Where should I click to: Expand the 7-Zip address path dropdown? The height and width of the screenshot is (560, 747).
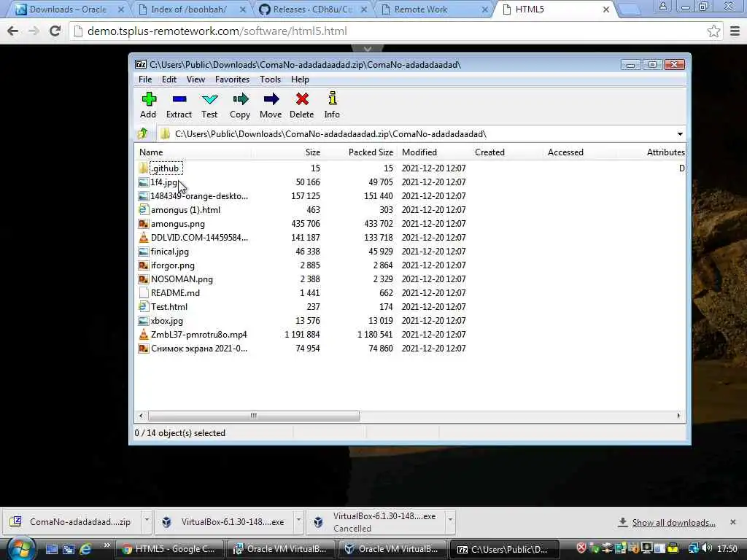(x=680, y=134)
